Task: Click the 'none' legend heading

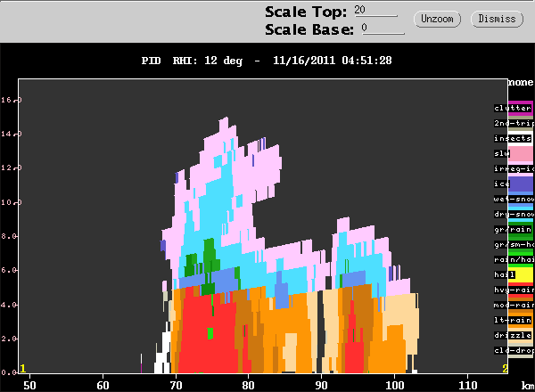Action: click(x=521, y=82)
